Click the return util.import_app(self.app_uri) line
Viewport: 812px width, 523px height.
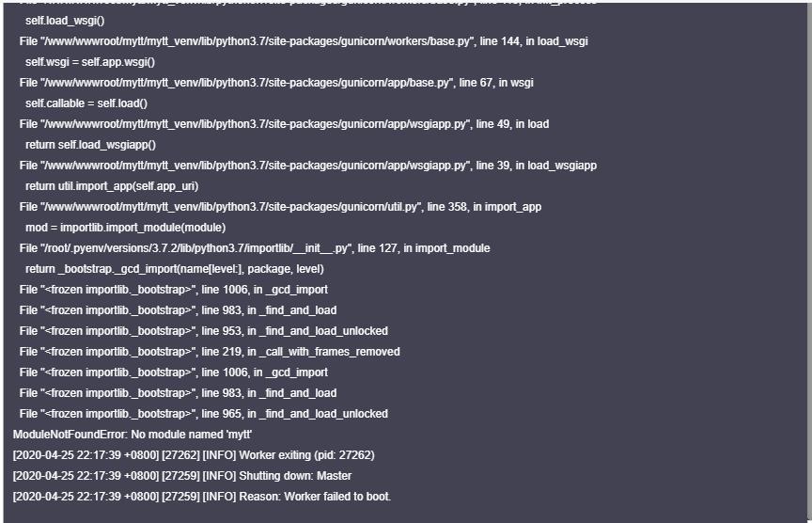(112, 186)
